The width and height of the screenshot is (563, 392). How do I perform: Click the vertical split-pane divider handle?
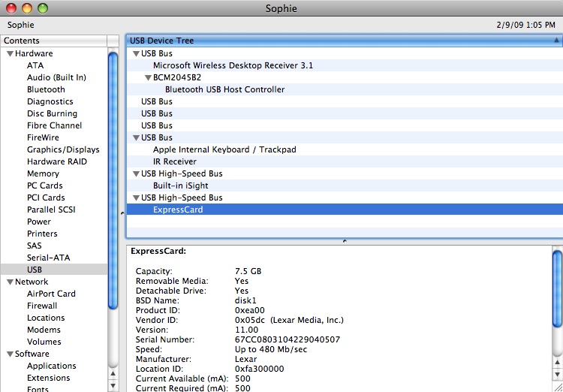(x=122, y=213)
